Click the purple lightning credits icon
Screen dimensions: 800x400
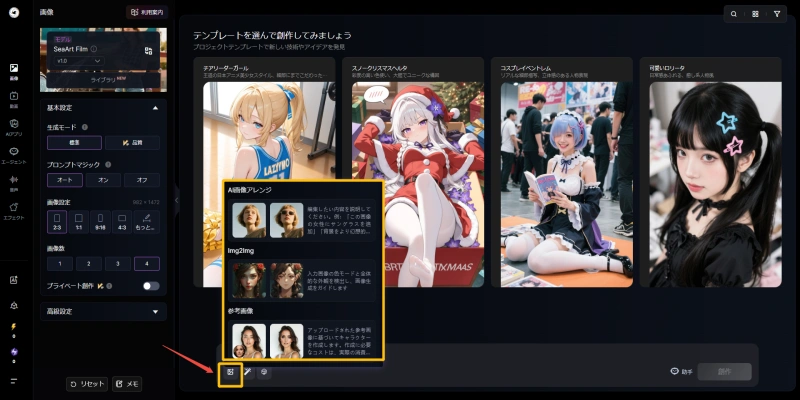14,352
